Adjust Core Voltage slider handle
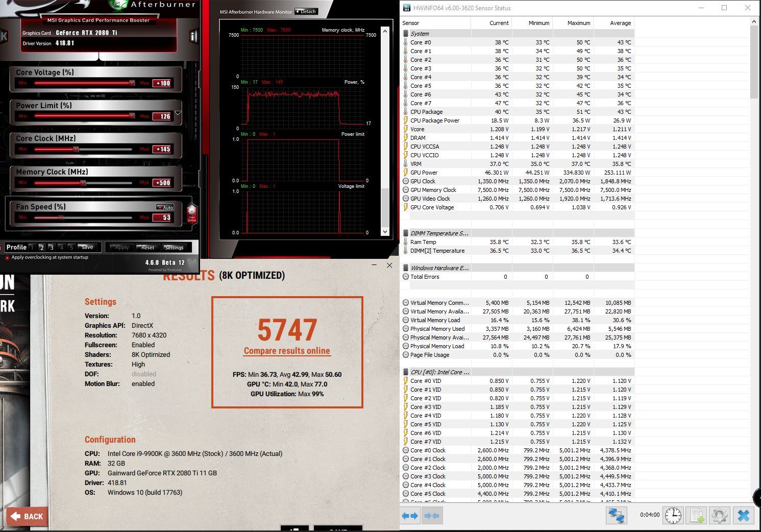The height and width of the screenshot is (532, 761). pos(132,83)
